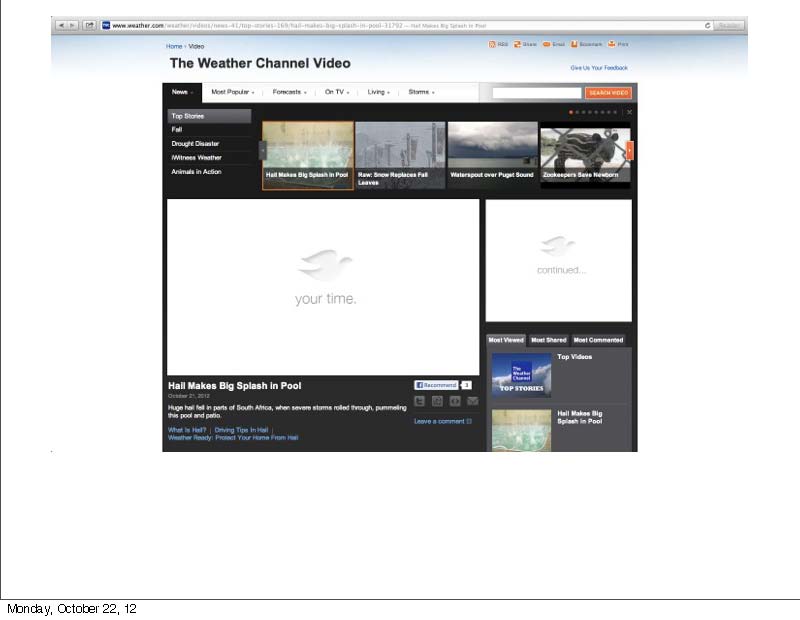
Task: Click the video search text field
Action: (x=536, y=93)
